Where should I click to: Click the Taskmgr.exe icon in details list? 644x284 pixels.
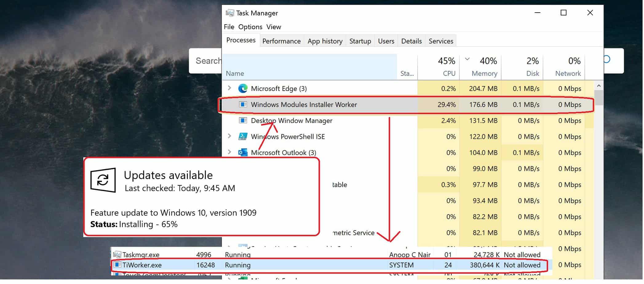[117, 254]
